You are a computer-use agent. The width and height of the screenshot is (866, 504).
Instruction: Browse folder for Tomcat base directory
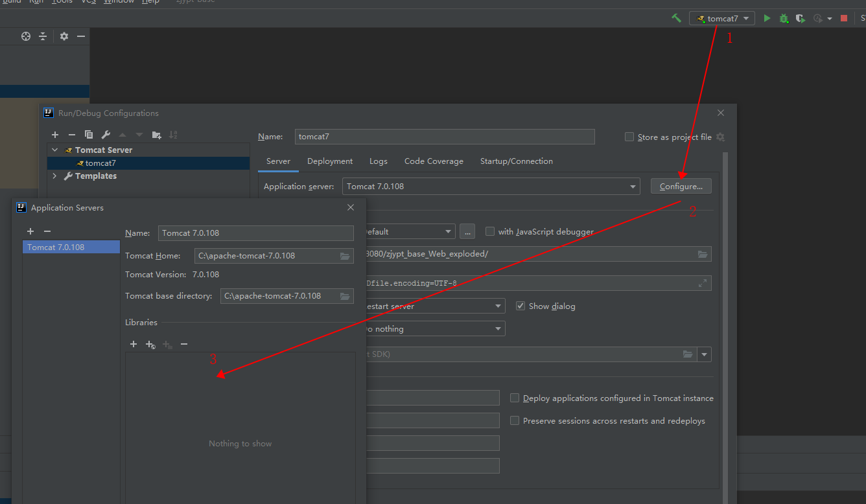(345, 296)
